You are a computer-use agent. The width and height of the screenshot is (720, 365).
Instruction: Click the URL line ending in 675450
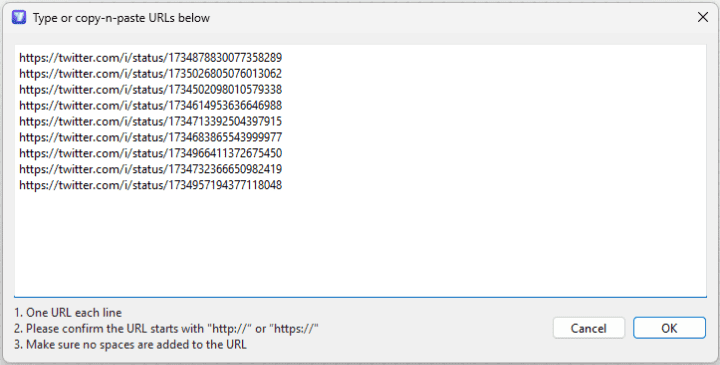tap(151, 153)
